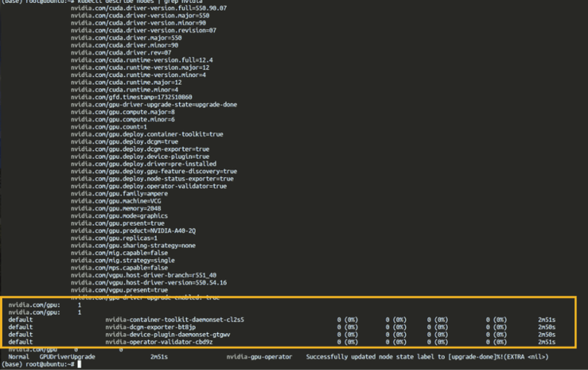
Task: Click the gpu.memory=2048 line
Action: [116, 209]
